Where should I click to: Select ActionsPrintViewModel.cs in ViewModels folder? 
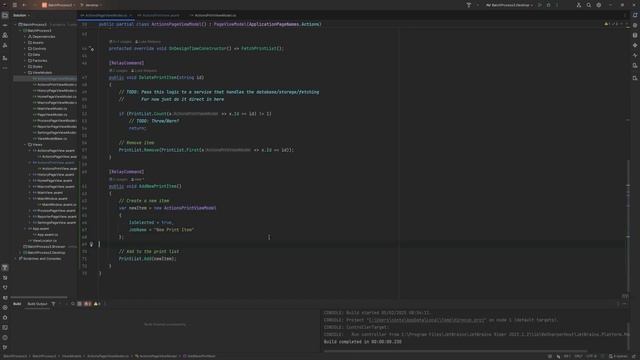click(55, 84)
